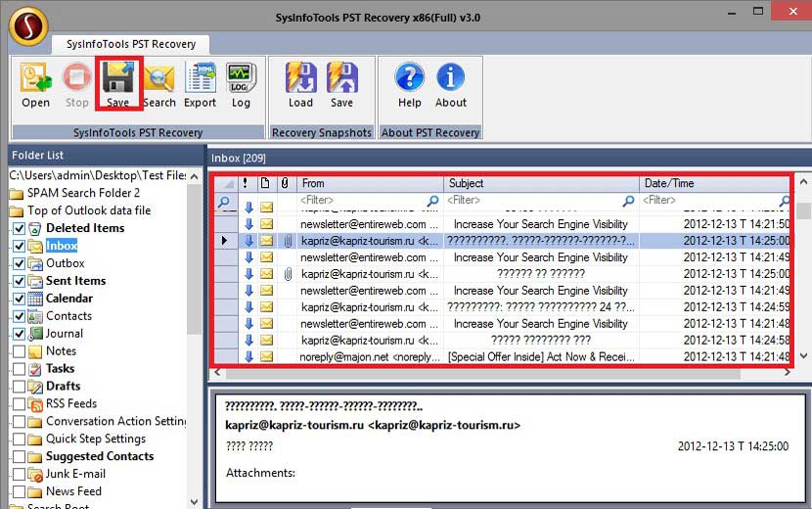
Task: Click the root path C:\Users\admin\Desktop
Action: [x=98, y=175]
